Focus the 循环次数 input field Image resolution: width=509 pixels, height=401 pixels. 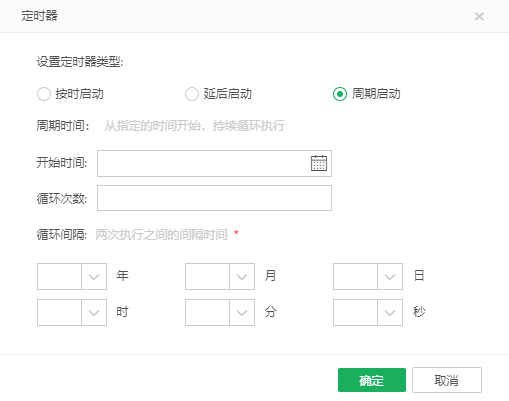click(x=214, y=198)
